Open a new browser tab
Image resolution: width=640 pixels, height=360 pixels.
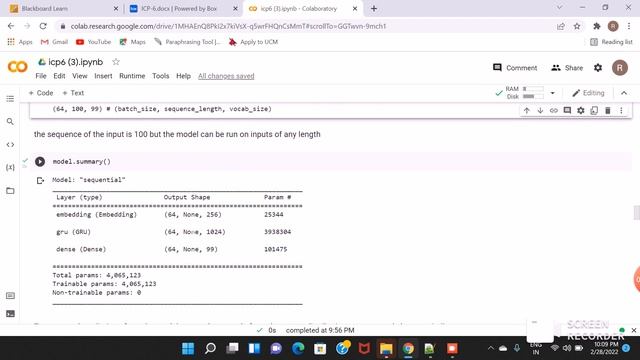pos(374,8)
